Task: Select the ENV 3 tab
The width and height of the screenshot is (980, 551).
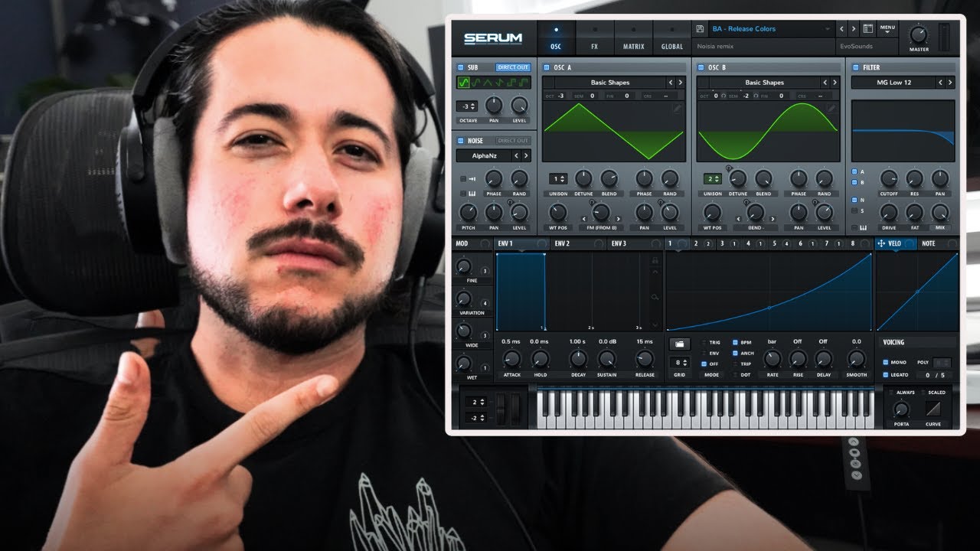Action: point(635,244)
